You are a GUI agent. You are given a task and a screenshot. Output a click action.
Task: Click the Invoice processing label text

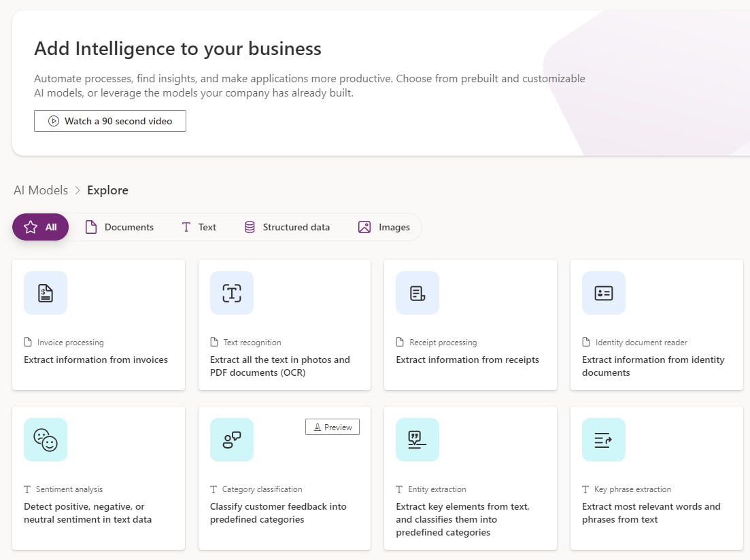(x=70, y=343)
